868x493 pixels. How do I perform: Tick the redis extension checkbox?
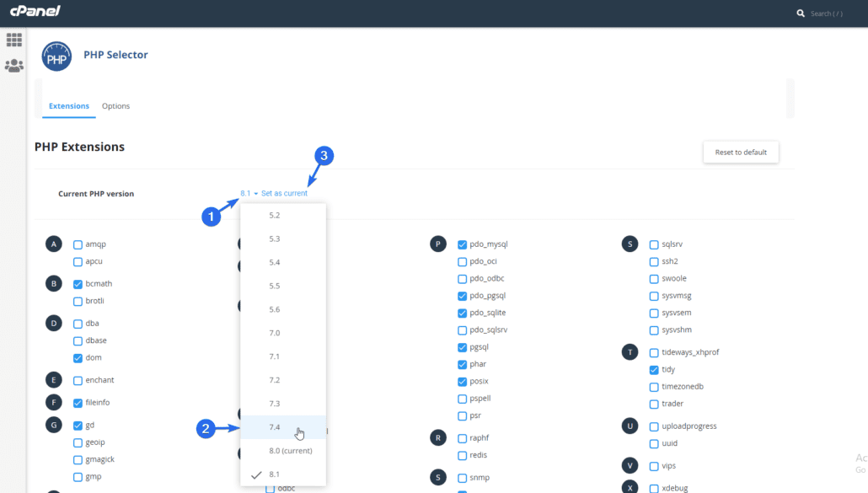(463, 456)
